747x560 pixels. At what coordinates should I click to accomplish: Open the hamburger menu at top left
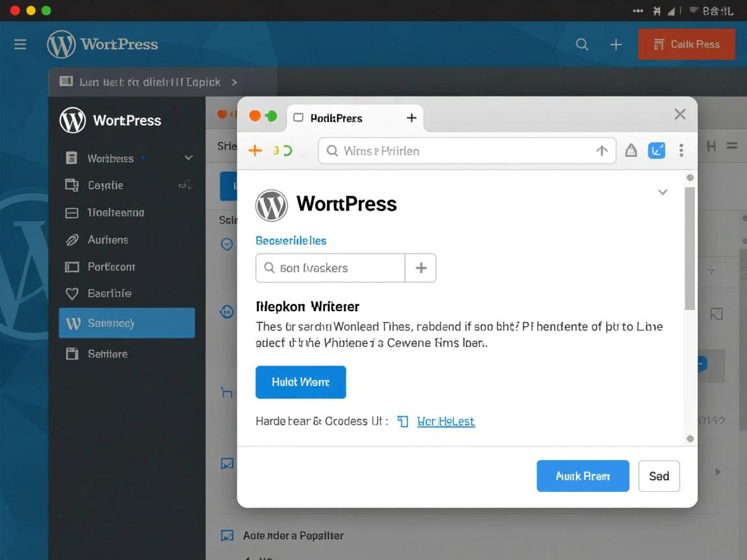19,44
